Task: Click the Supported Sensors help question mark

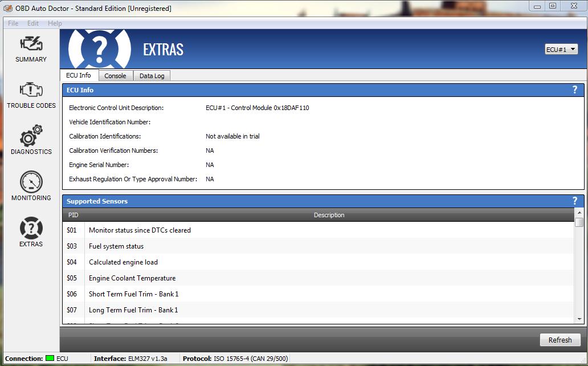Action: coord(574,201)
